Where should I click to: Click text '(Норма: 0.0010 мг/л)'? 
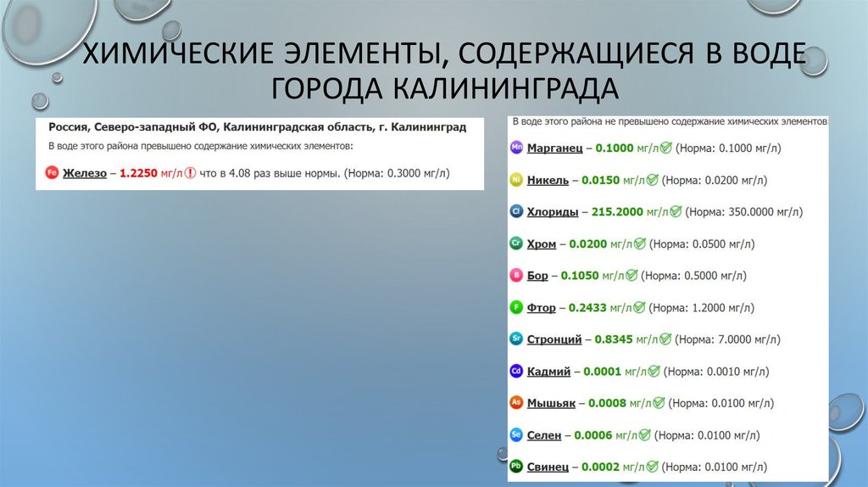tap(716, 372)
